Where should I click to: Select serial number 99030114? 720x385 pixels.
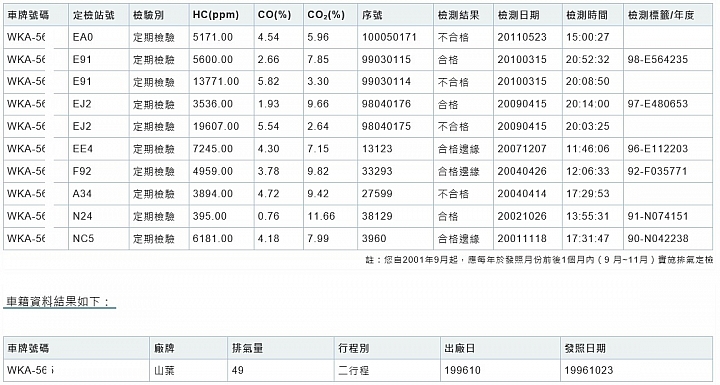coord(386,82)
